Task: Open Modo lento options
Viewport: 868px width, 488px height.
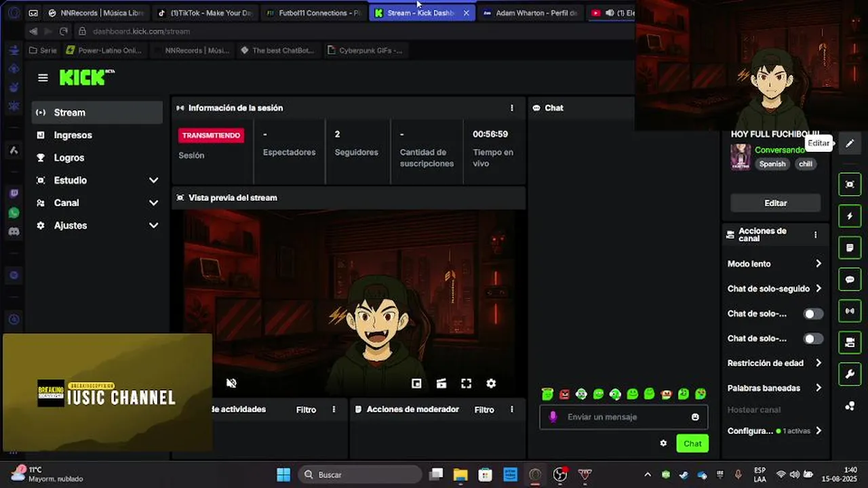Action: click(775, 264)
